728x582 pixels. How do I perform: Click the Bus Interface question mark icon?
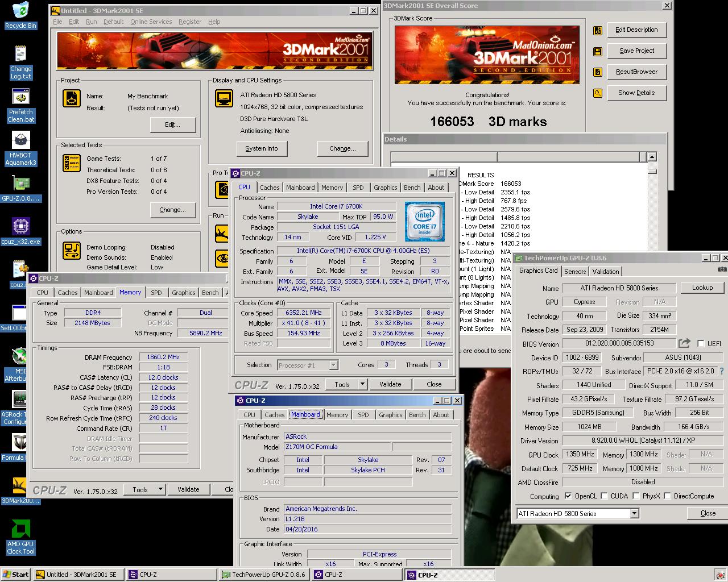tap(722, 371)
